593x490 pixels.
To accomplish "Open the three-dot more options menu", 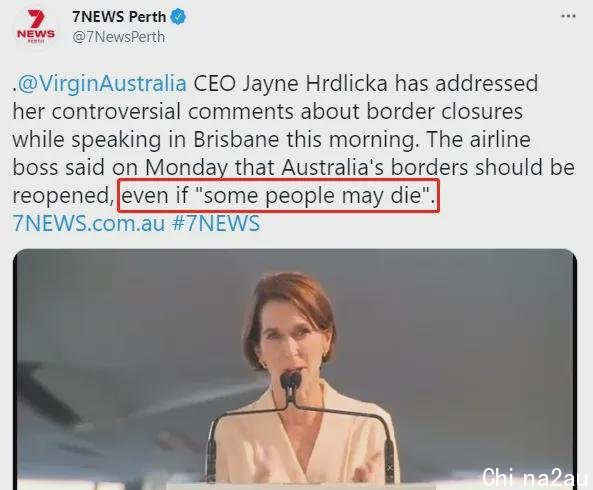I will 568,16.
